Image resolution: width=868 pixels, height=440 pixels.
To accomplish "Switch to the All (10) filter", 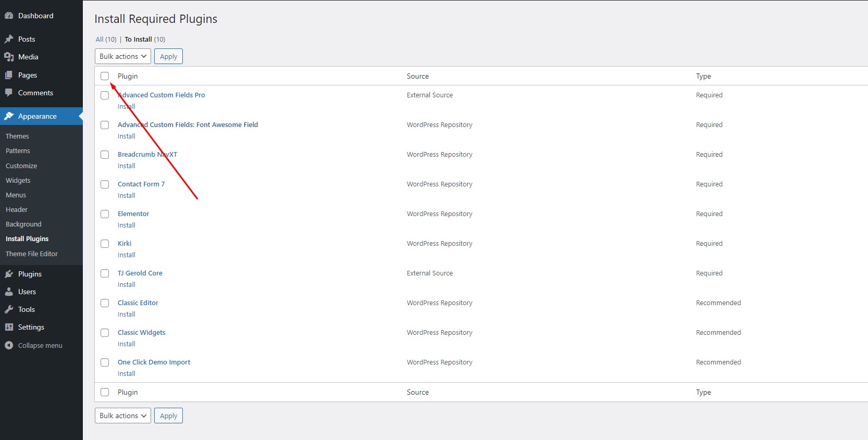I will coord(106,39).
